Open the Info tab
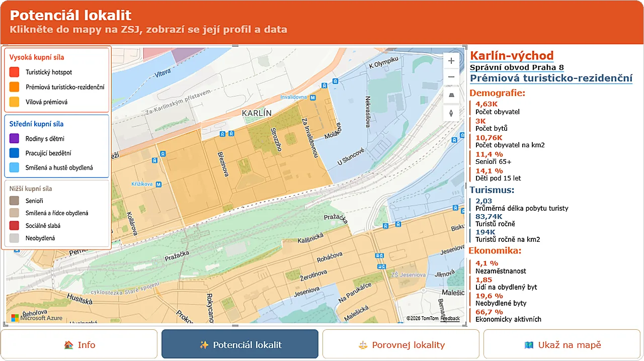Screen dimensions: 644x361 [x=79, y=344]
